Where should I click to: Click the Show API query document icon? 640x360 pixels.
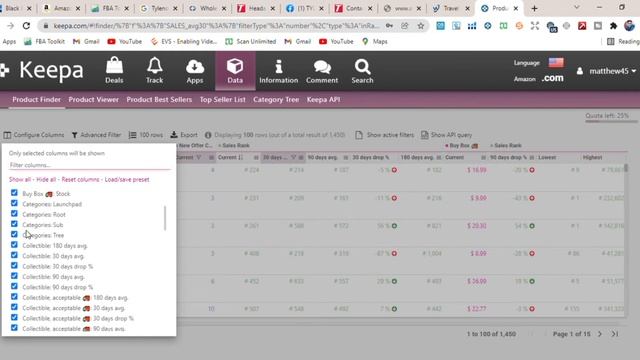point(424,135)
